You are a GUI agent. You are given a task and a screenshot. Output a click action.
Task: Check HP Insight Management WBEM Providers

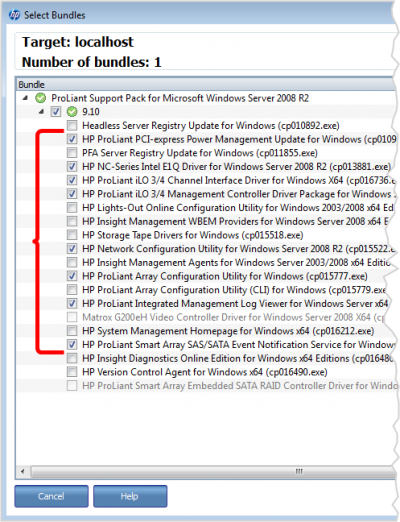pos(72,221)
